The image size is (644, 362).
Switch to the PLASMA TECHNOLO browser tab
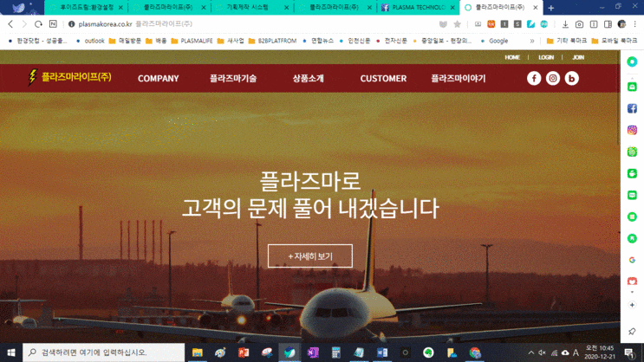[418, 8]
